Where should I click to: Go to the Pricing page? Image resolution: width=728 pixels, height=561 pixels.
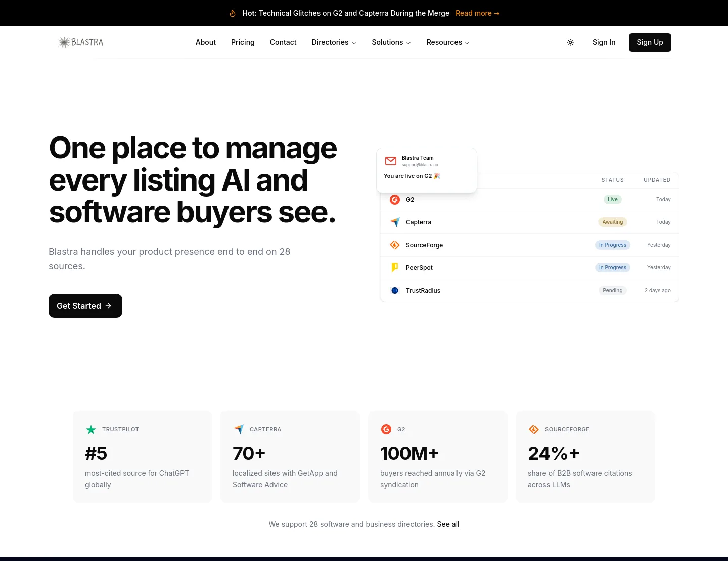click(x=243, y=42)
